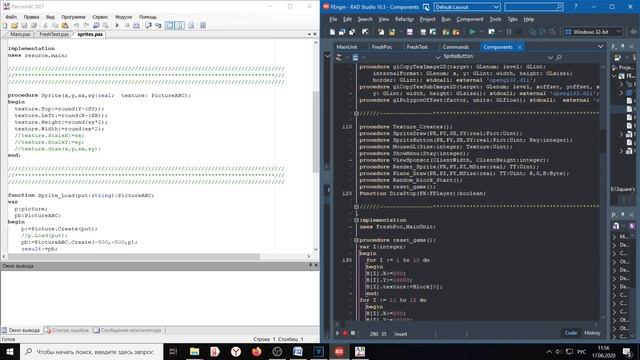This screenshot has height=360, width=640.
Task: Click the PascalABC.NET editor horizontal scrollbar
Action: click(x=133, y=256)
